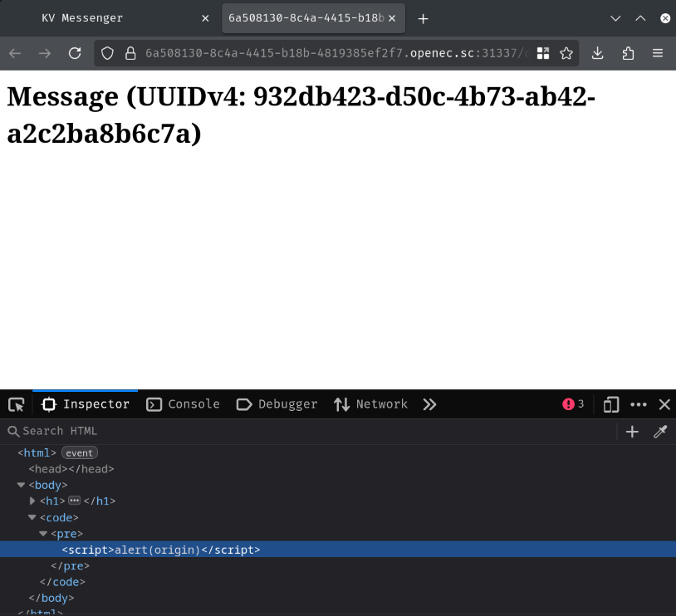Open devtools customize ellipsis menu
Image resolution: width=676 pixels, height=616 pixels.
[x=639, y=404]
